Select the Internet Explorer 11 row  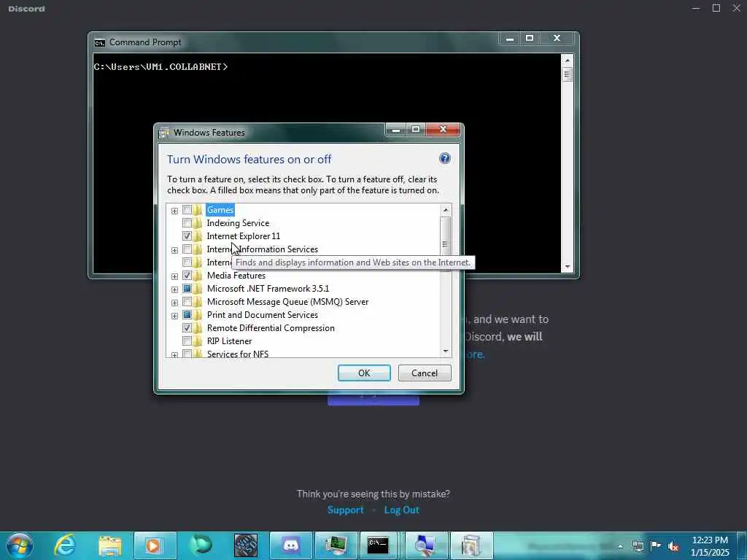pos(244,236)
